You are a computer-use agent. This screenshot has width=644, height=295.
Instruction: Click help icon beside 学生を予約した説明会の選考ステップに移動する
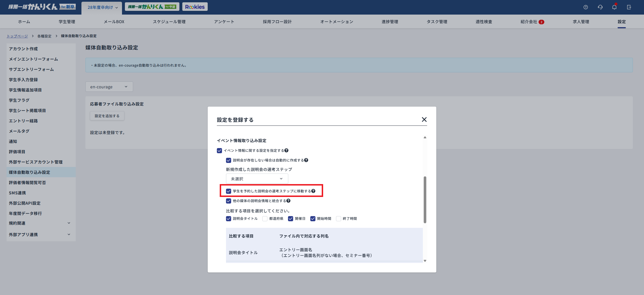(313, 191)
